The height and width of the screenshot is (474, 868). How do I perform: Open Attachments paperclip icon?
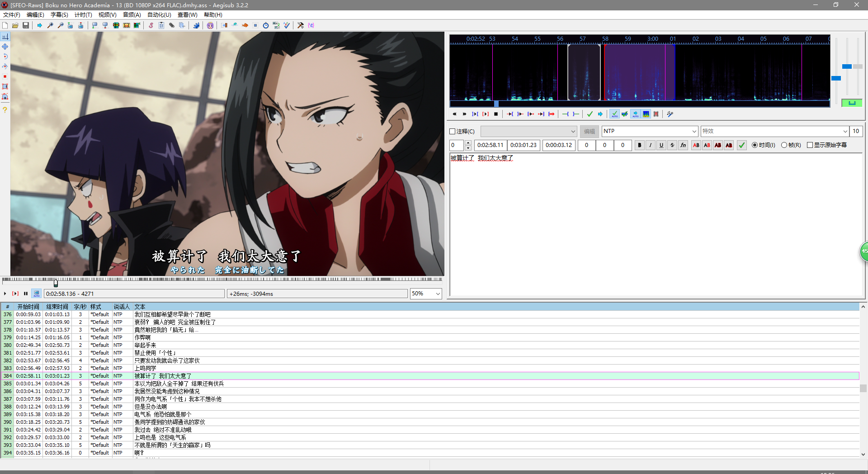pos(172,25)
